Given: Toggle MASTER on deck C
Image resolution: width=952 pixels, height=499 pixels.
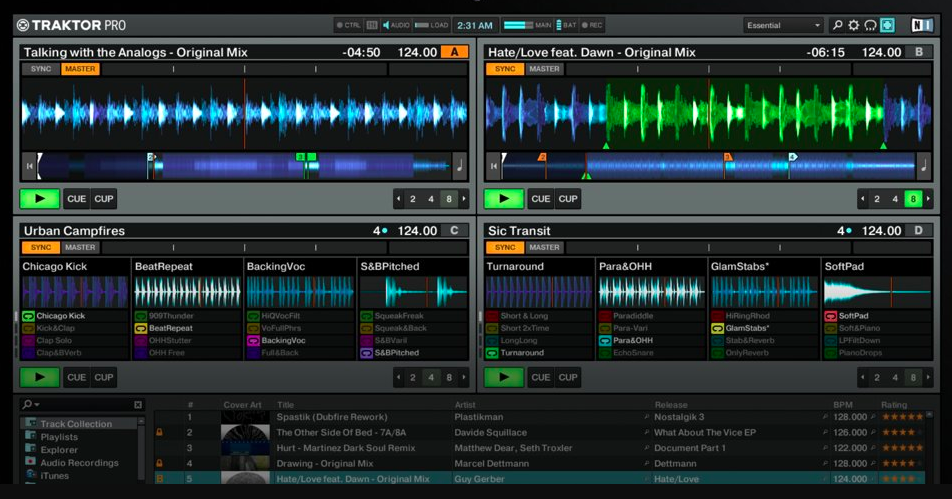Looking at the screenshot, I should coord(80,247).
